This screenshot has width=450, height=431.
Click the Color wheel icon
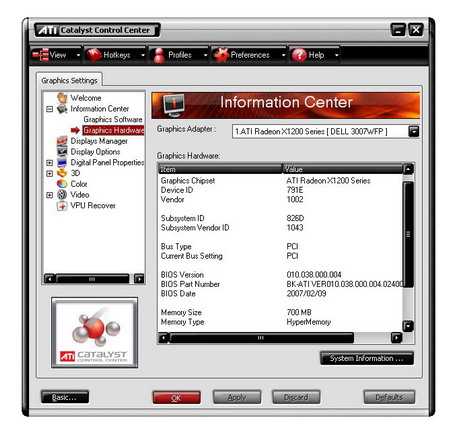pyautogui.click(x=62, y=184)
